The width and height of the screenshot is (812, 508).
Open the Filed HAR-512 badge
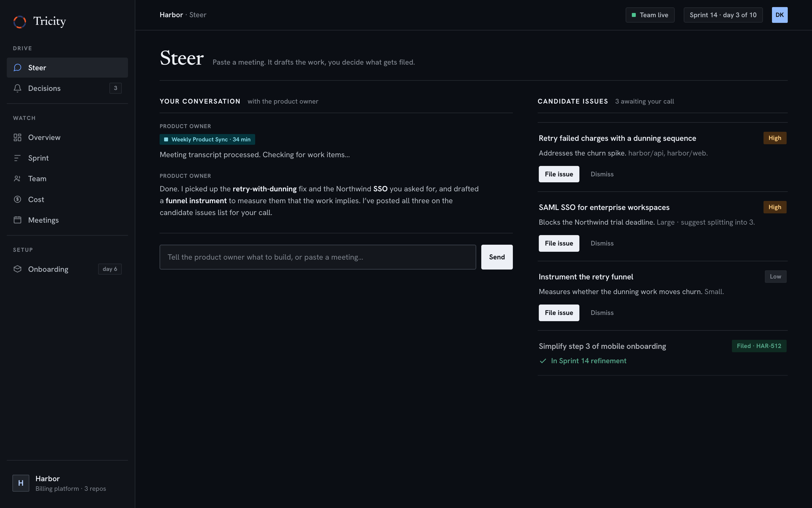[x=759, y=346]
